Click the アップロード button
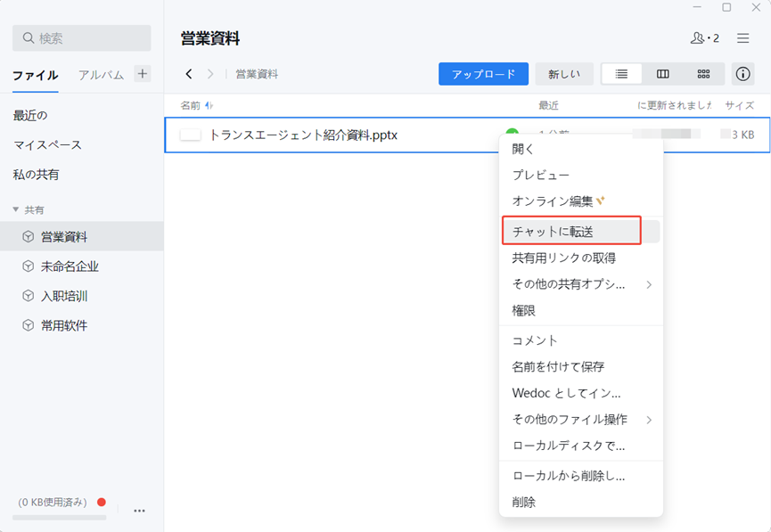This screenshot has height=532, width=771. pos(483,74)
